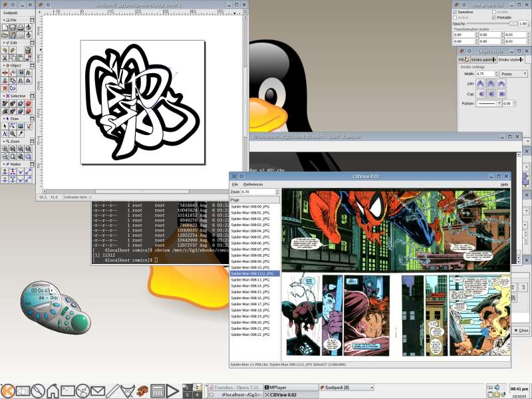Collapse the Selection section of toolbox

coord(4,96)
